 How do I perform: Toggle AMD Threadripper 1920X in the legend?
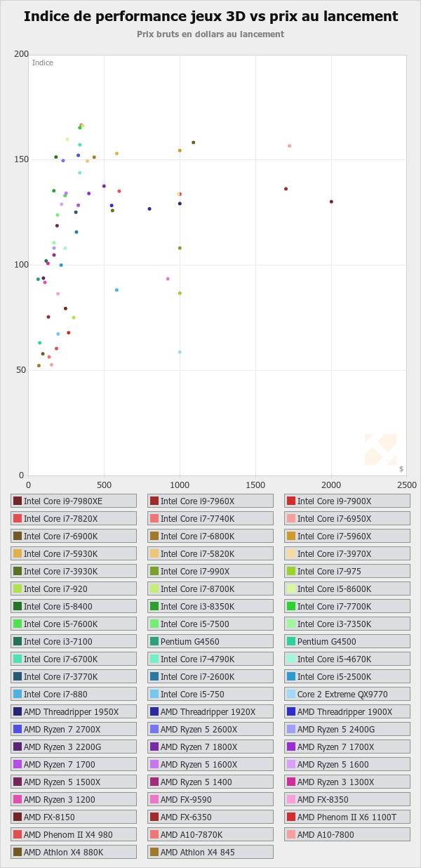point(210,711)
